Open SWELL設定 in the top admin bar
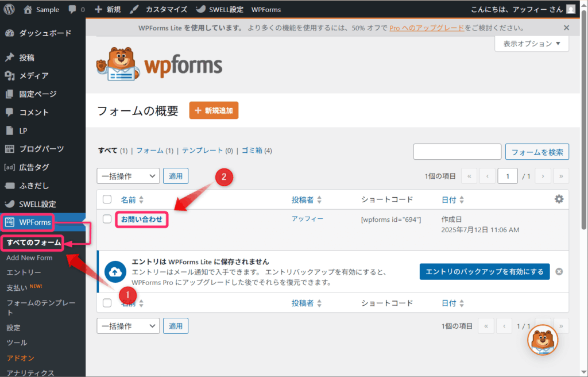588x377 pixels. coord(220,9)
